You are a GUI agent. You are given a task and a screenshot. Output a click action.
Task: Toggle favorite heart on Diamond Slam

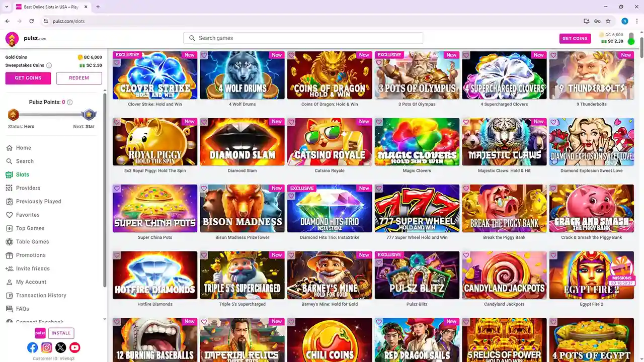[x=204, y=122]
